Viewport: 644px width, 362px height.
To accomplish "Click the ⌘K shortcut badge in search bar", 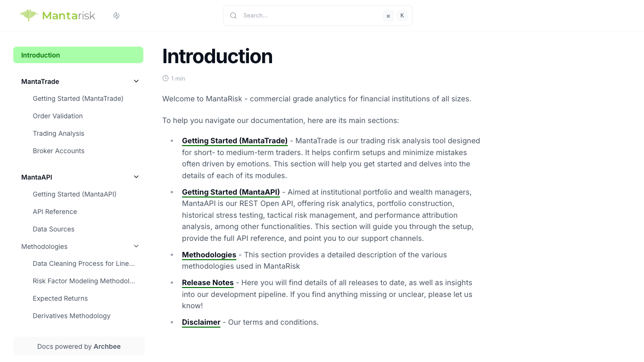I will tap(395, 15).
